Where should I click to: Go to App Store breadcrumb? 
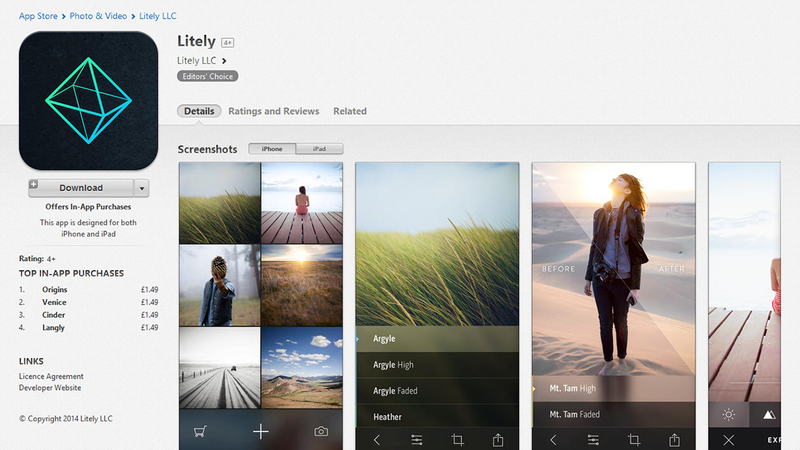[x=38, y=16]
